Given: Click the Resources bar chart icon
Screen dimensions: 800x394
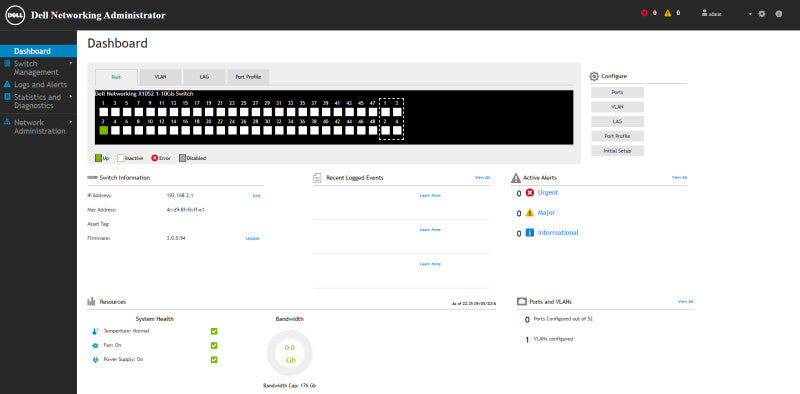Looking at the screenshot, I should coord(91,302).
